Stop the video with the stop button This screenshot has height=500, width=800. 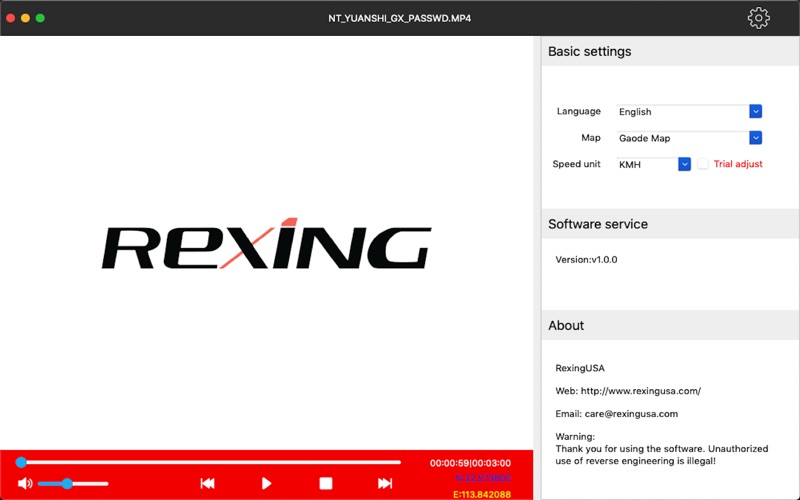click(326, 483)
